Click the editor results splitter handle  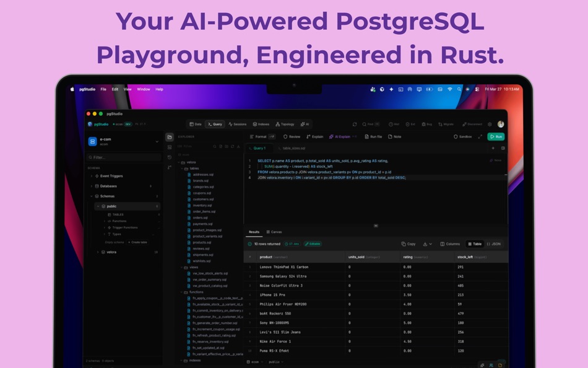coord(376,226)
